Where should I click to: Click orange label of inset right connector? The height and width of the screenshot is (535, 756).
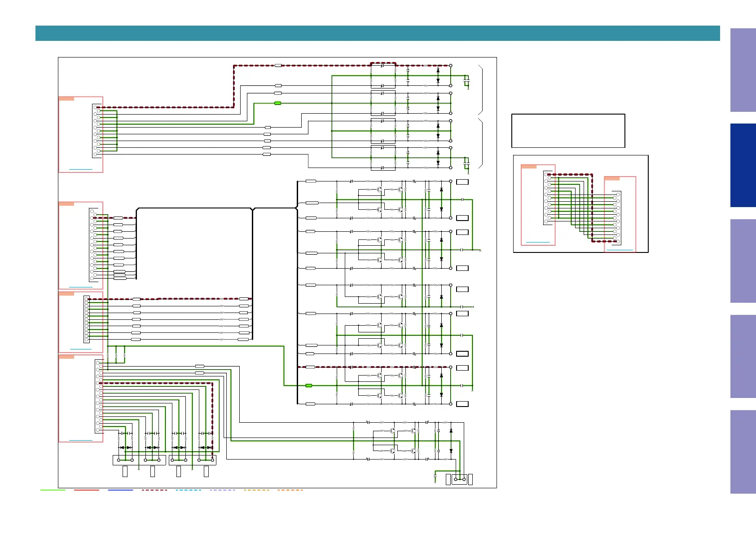612,179
